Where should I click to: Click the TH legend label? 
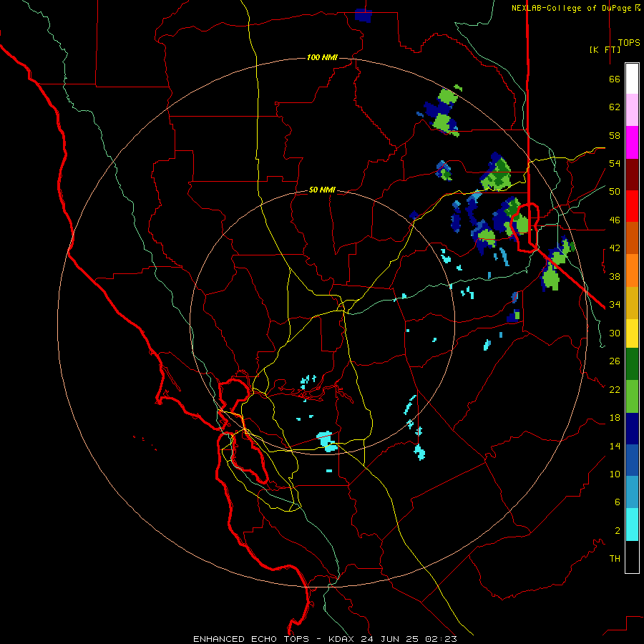pyautogui.click(x=615, y=559)
